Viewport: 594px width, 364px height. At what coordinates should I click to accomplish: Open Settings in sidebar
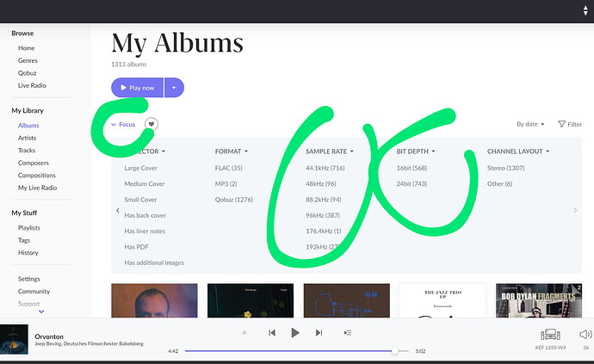28,279
